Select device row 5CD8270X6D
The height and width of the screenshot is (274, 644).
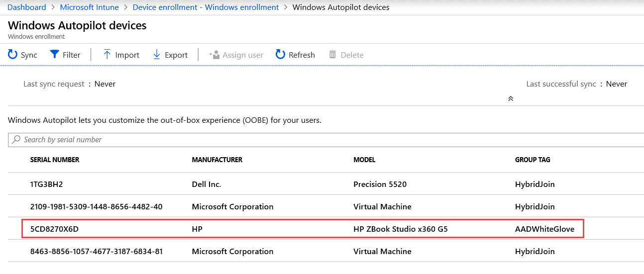click(x=303, y=229)
